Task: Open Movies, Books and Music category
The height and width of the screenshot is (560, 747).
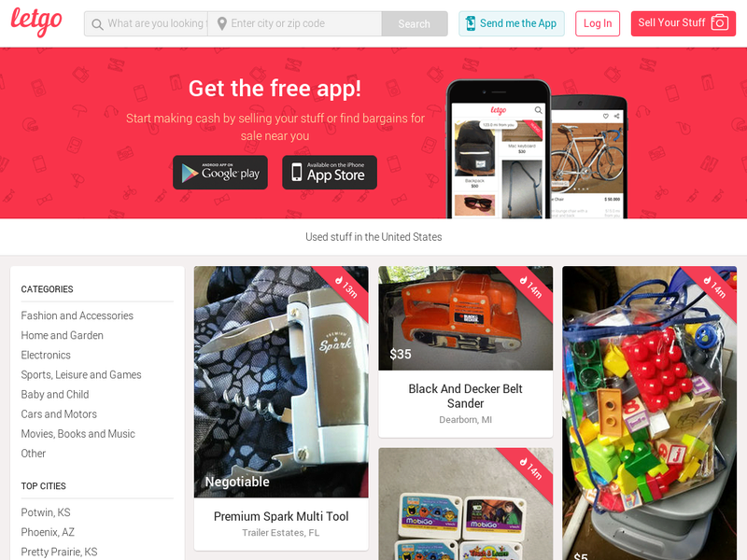Action: 78,434
